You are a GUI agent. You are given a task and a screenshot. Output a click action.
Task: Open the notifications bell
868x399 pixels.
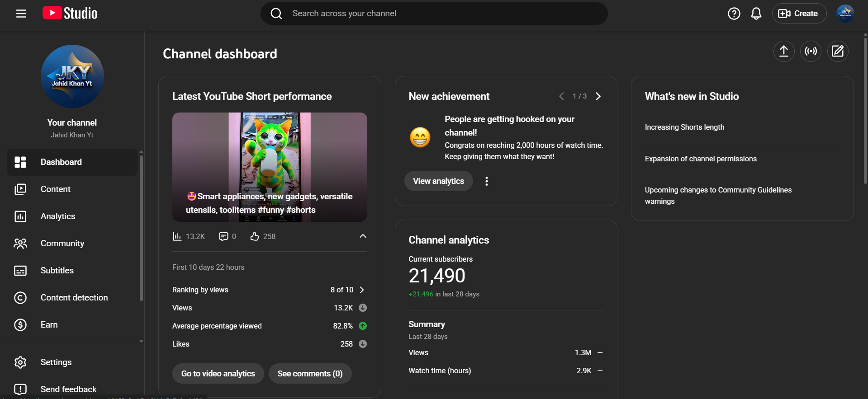[x=756, y=14]
